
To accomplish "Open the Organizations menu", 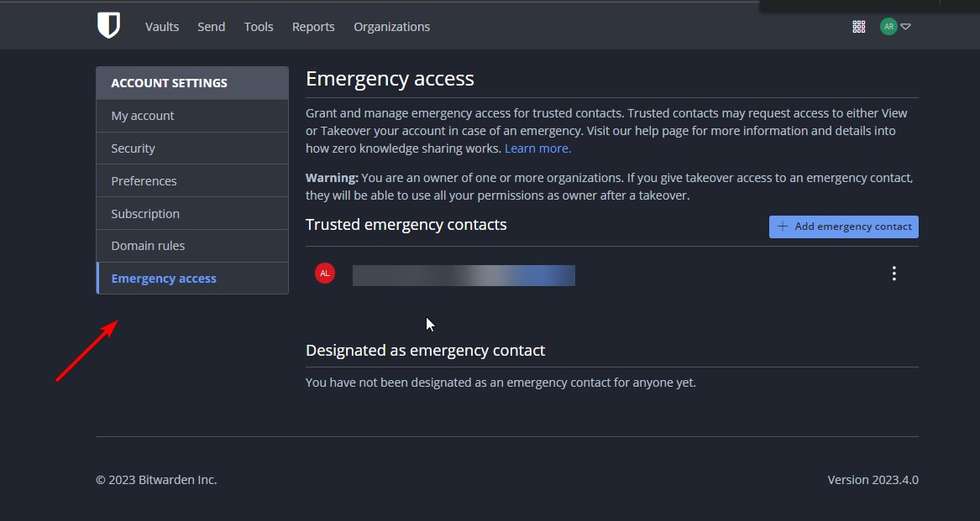I will click(x=391, y=26).
